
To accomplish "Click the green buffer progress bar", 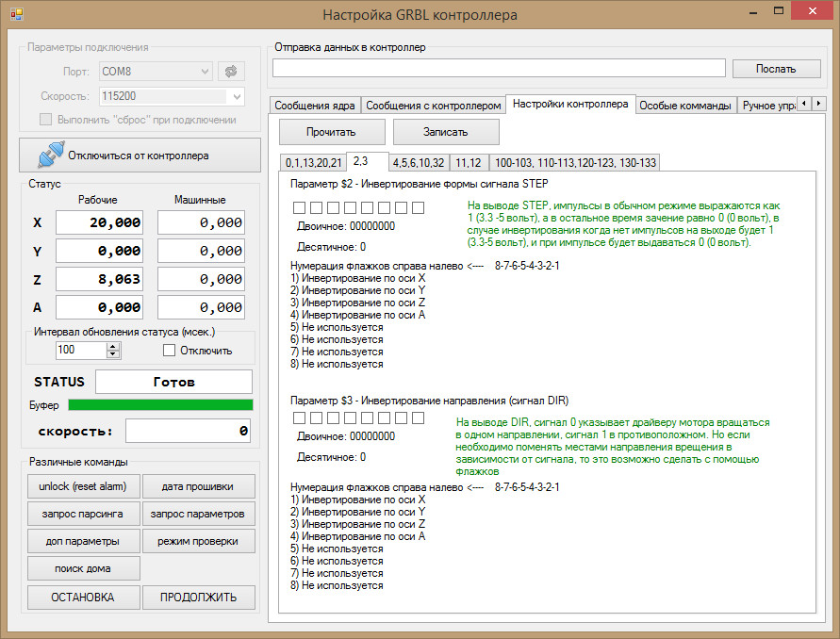I will [x=160, y=405].
